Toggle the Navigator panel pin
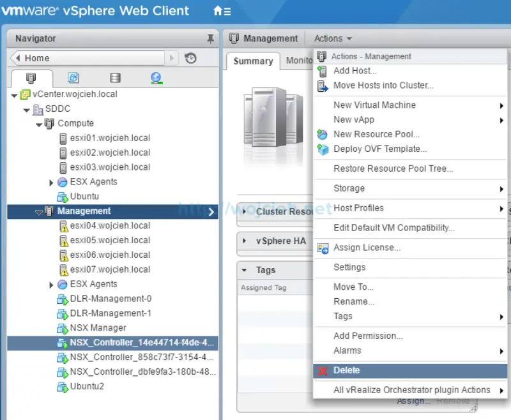 (211, 38)
